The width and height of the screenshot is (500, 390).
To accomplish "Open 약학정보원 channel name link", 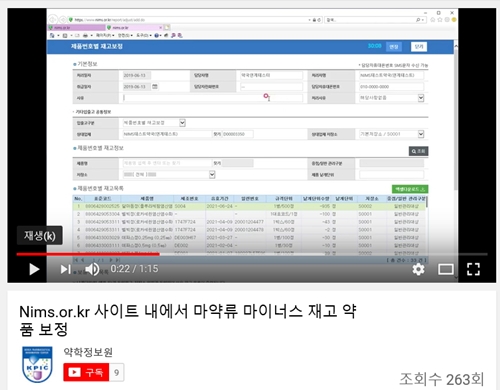I will click(x=88, y=352).
